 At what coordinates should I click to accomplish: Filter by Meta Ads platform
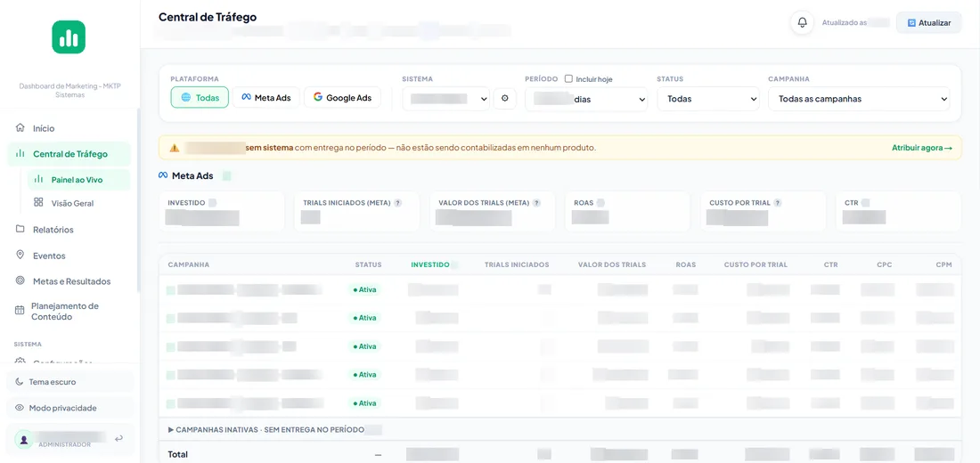[x=266, y=97]
